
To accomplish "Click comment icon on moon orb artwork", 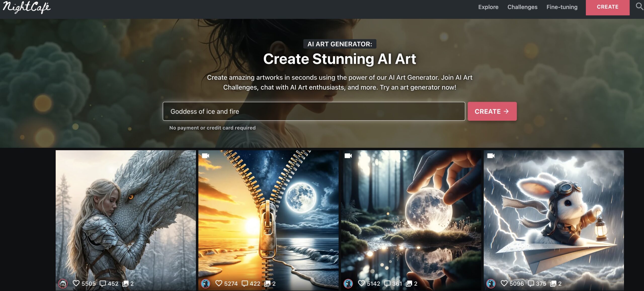I will [387, 283].
